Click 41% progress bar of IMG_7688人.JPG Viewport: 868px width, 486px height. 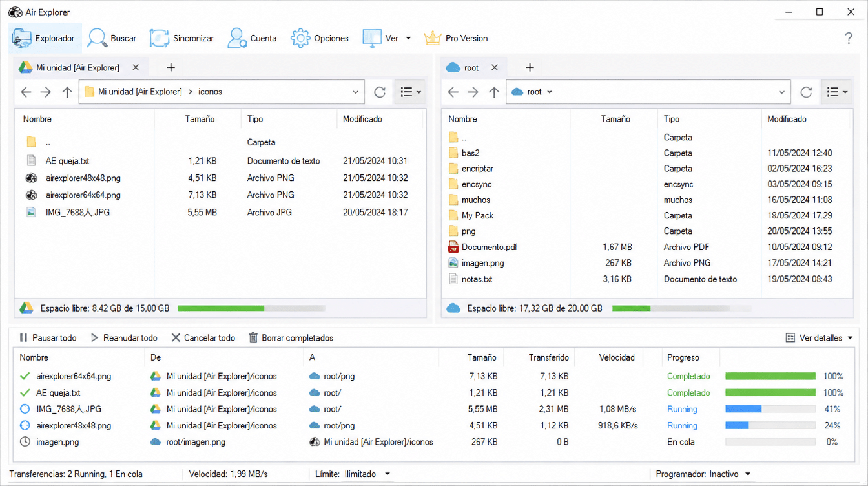770,409
